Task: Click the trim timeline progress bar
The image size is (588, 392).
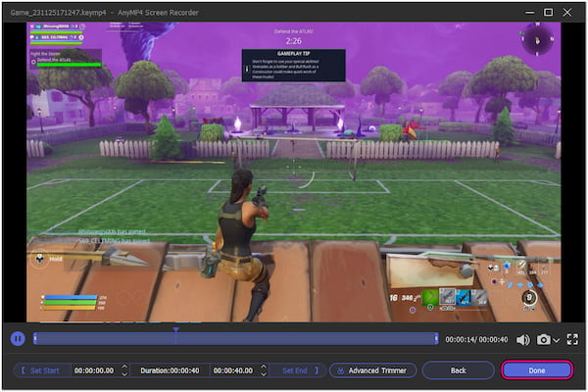Action: coord(294,339)
